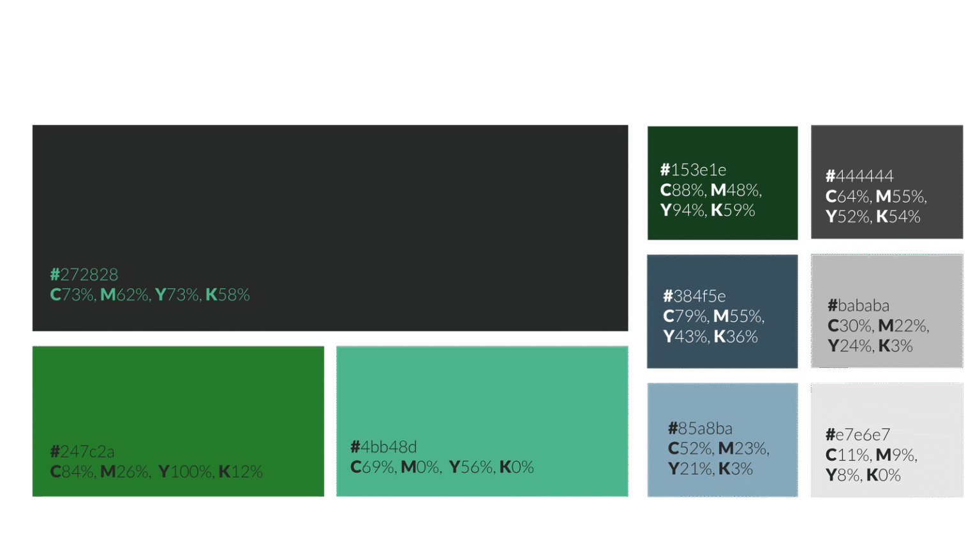Viewport: 980px width, 551px height.
Task: Click the forest green #247c2a swatch
Action: tap(178, 395)
